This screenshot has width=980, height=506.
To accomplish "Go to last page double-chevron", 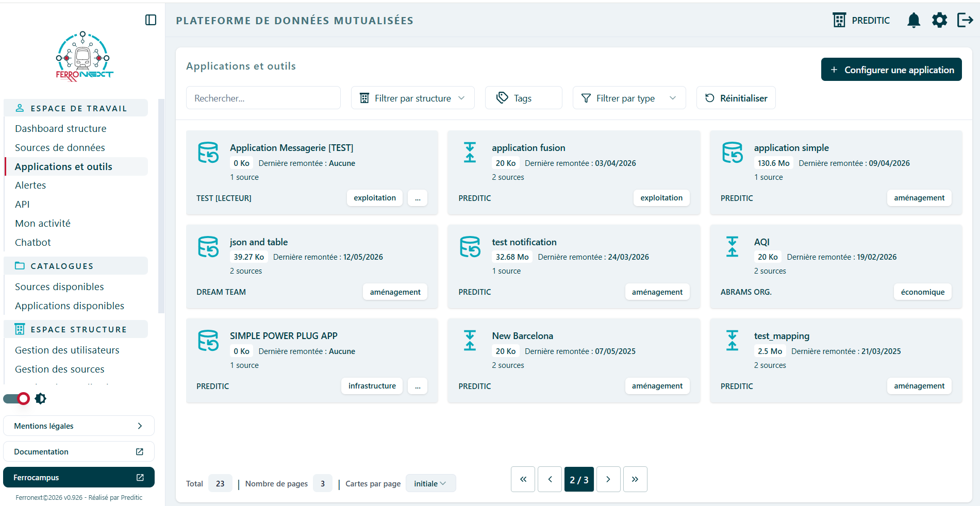I will (x=635, y=479).
